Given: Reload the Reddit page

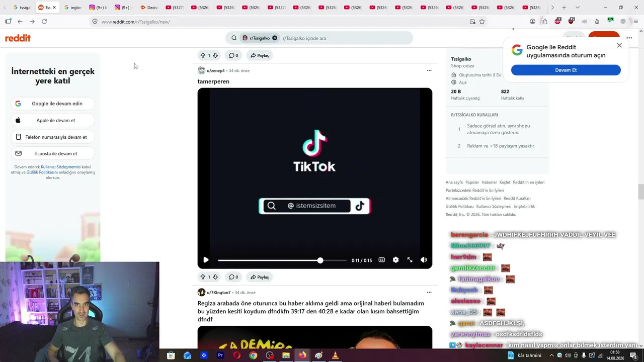Looking at the screenshot, I should pyautogui.click(x=44, y=22).
